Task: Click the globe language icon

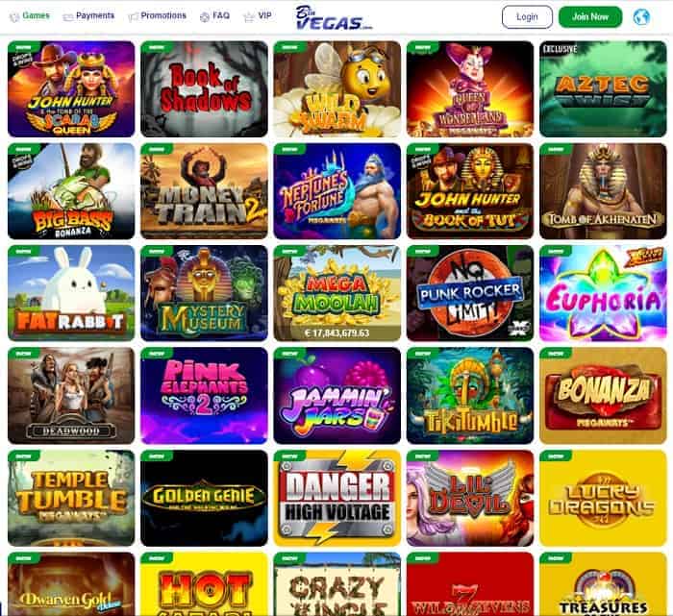Action: click(641, 17)
